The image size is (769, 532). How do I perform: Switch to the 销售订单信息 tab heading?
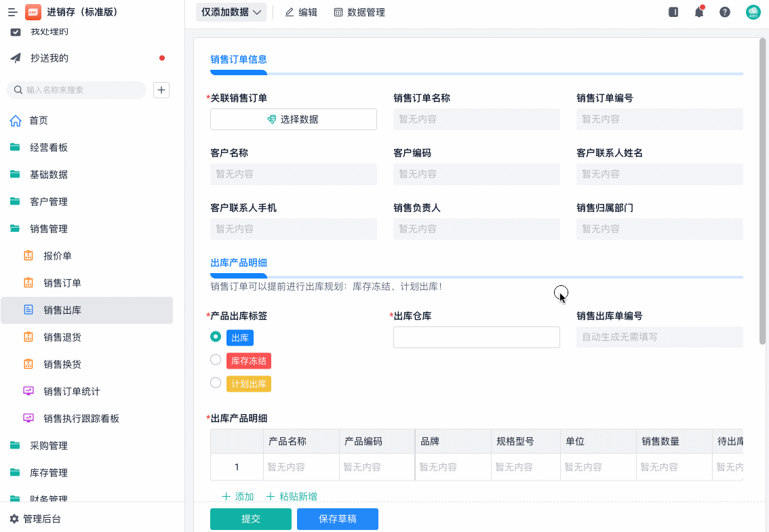[x=238, y=60]
